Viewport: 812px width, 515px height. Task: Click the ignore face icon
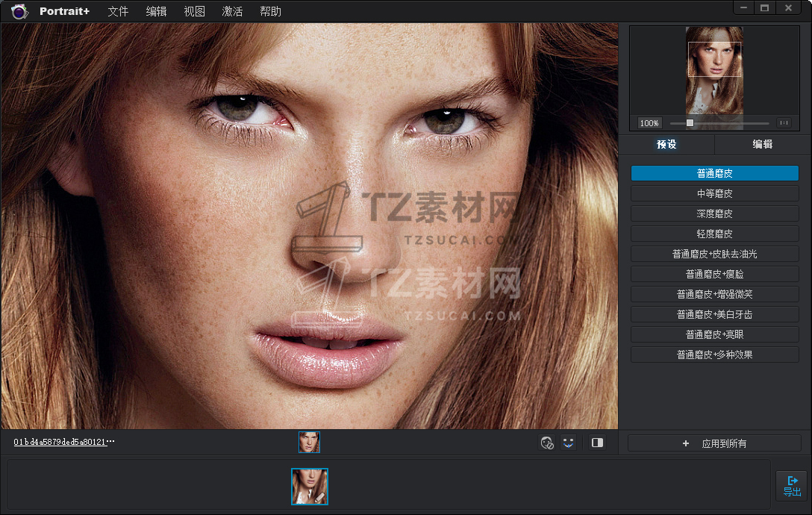[x=547, y=443]
